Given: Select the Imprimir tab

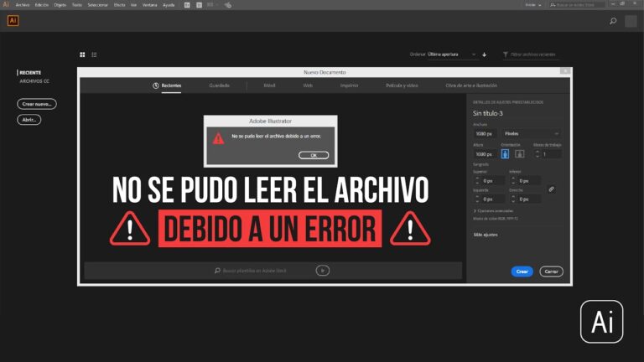Looking at the screenshot, I should [x=349, y=85].
